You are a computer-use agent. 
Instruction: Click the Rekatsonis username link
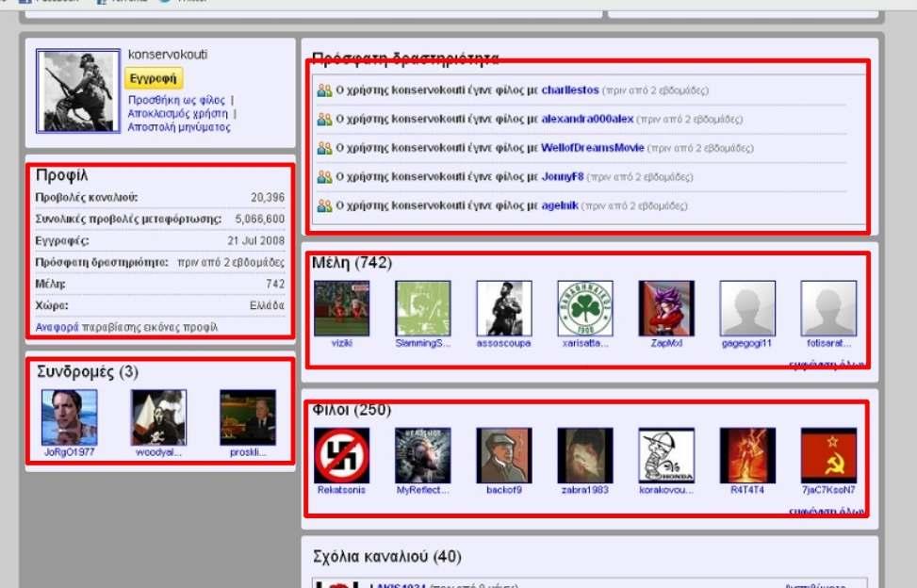click(341, 490)
